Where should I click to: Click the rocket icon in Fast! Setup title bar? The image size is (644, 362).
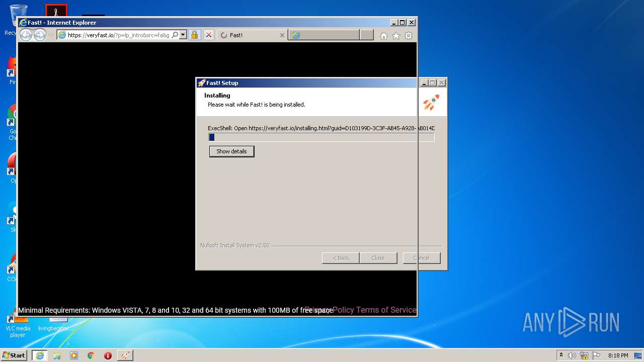[201, 83]
